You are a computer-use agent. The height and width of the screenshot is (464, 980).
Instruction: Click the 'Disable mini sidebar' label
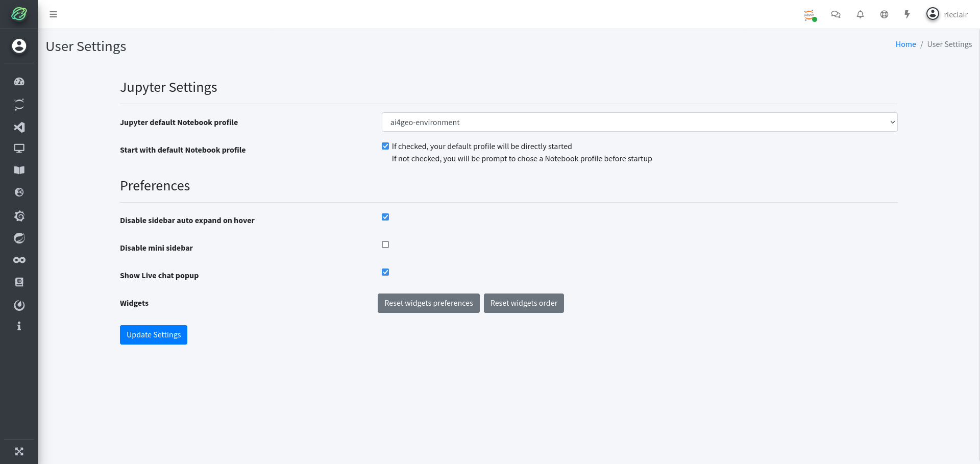[156, 248]
